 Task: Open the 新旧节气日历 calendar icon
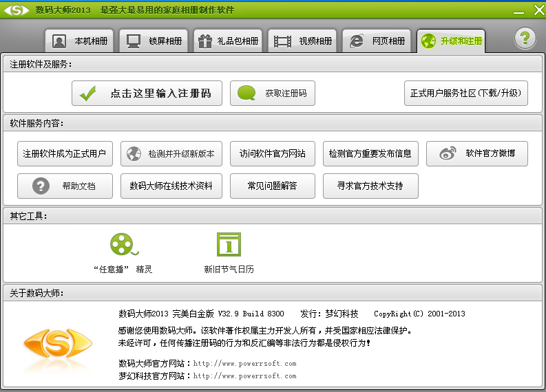[229, 244]
